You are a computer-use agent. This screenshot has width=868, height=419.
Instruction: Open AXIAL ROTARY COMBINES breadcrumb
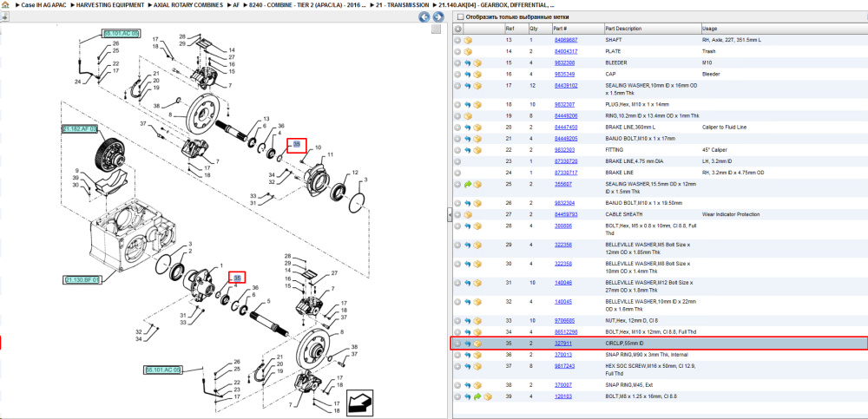tap(189, 4)
